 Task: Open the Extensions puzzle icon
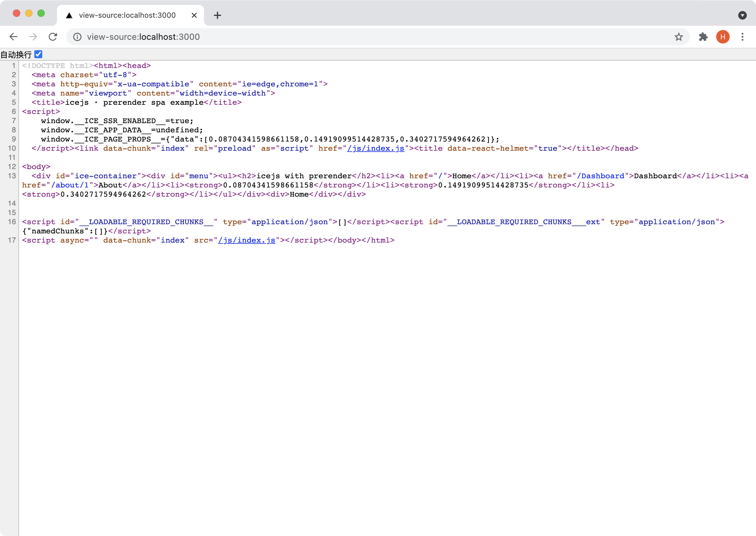point(703,37)
